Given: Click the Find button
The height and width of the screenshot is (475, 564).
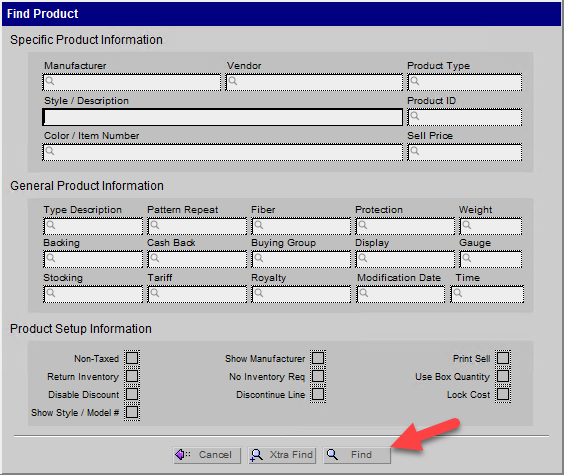Looking at the screenshot, I should click(357, 455).
